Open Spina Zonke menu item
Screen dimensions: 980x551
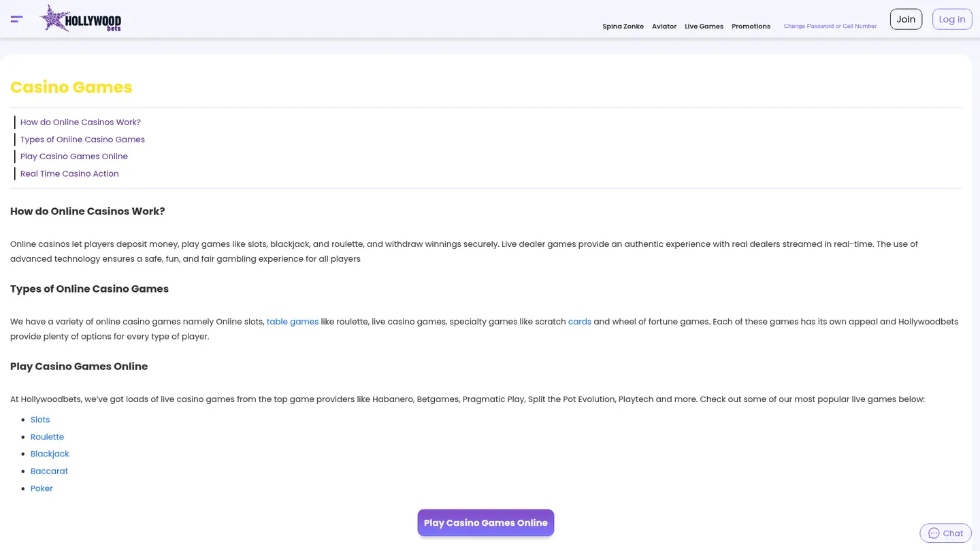623,27
